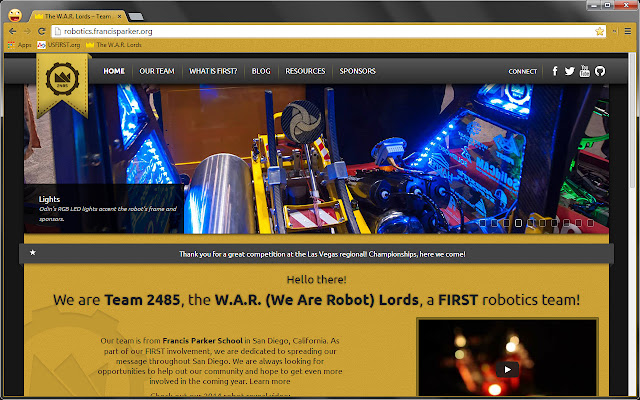
Task: Select the seventh slideshow indicator square
Action: 554,223
